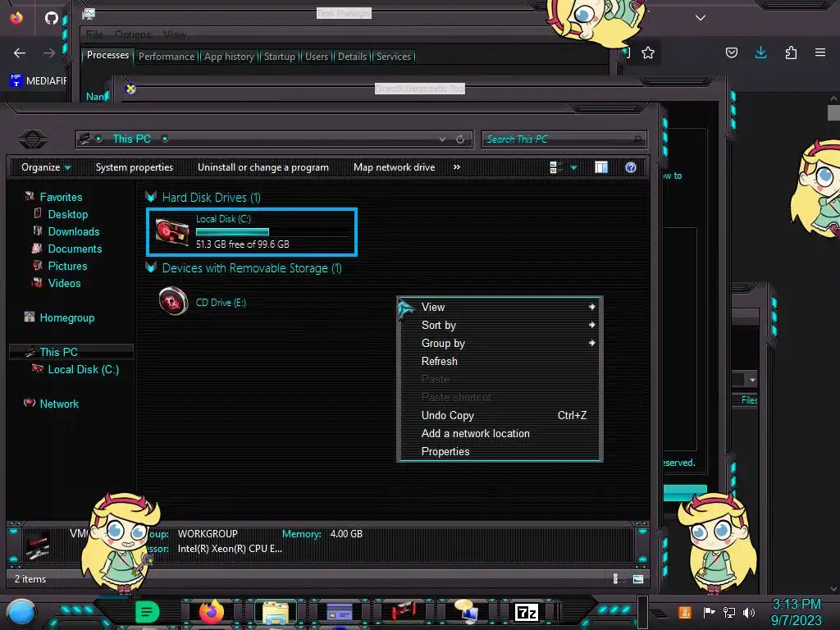This screenshot has width=840, height=630.
Task: Click Firefox back arrow
Action: pyautogui.click(x=20, y=53)
